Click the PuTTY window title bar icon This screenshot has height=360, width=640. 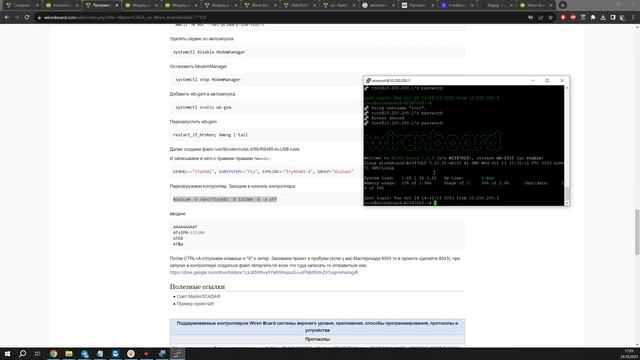pos(368,80)
